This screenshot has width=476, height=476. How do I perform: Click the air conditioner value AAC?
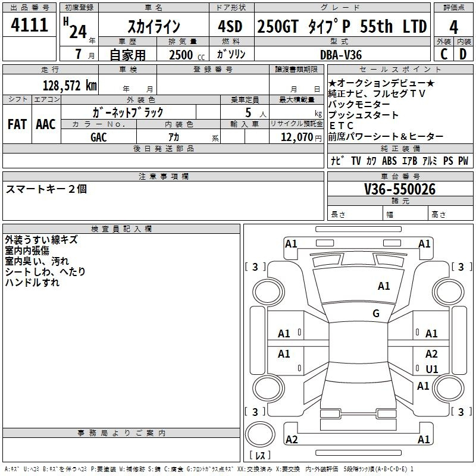46,124
